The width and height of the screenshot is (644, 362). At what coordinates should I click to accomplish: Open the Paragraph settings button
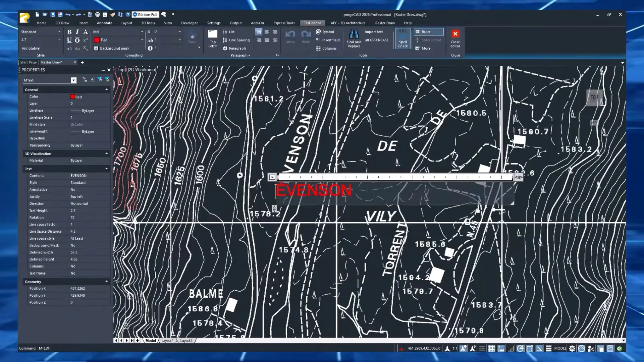[234, 48]
